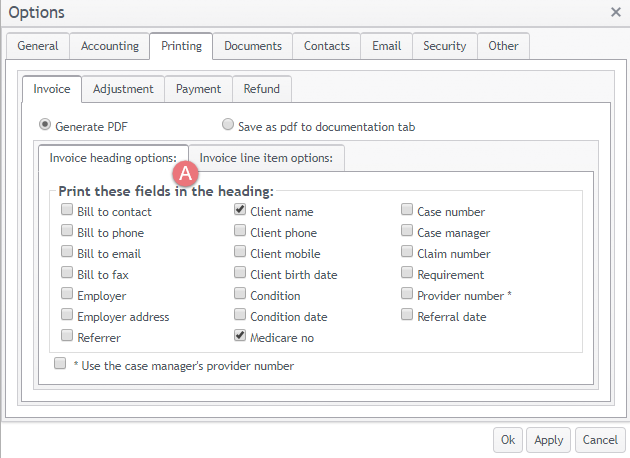Enable the Bill to contact checkbox
Viewport: 630px width, 458px height.
(x=67, y=211)
